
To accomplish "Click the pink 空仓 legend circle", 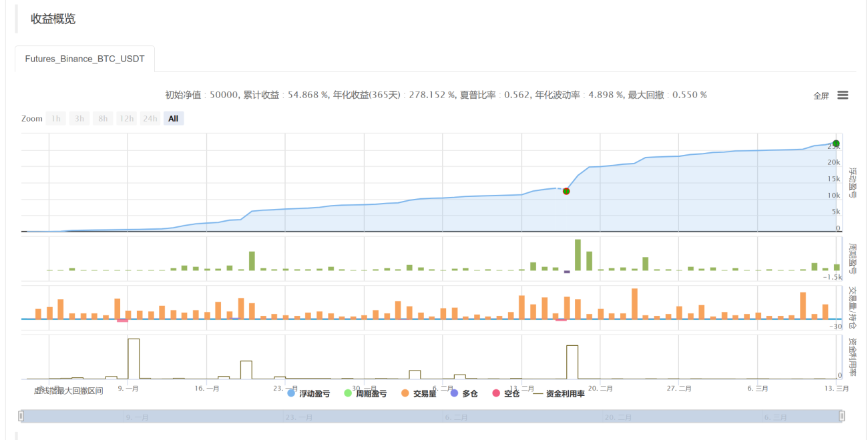I will (495, 394).
